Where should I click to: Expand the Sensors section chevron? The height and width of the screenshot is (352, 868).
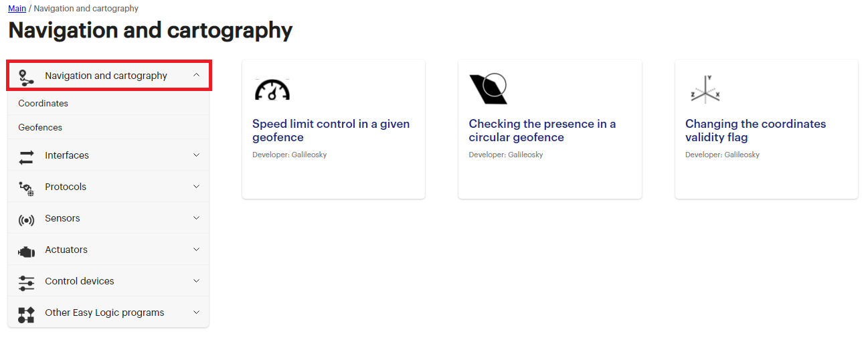(x=196, y=218)
